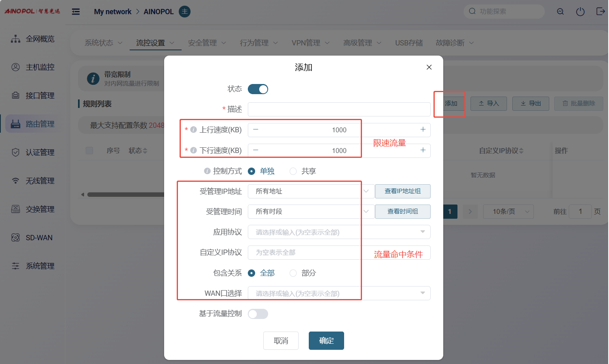The image size is (609, 364).
Task: Enable the 基于流量控制 switch
Action: pos(258,314)
